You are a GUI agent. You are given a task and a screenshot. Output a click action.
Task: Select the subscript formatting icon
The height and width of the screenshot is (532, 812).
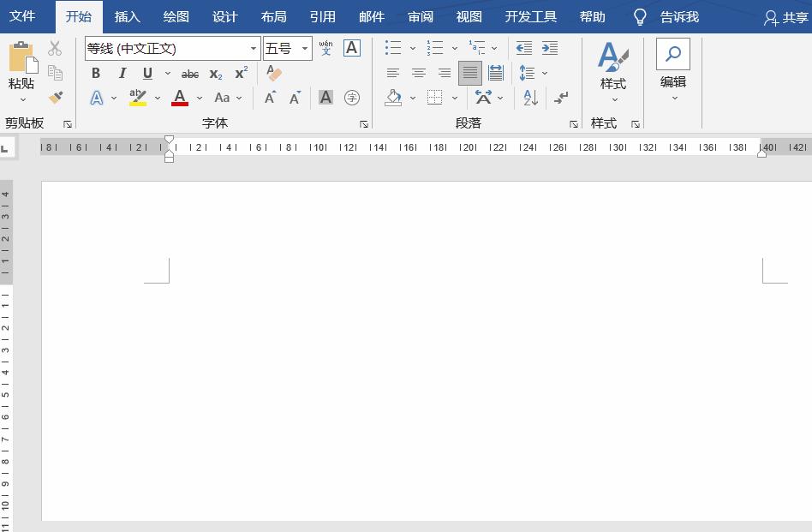click(x=214, y=73)
